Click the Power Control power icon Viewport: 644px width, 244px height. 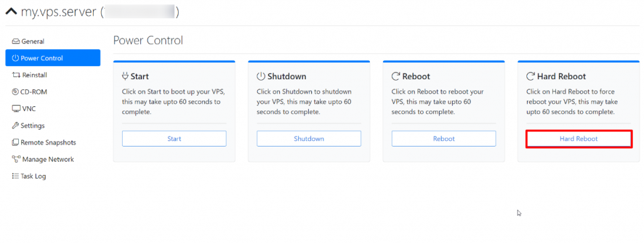coord(16,58)
